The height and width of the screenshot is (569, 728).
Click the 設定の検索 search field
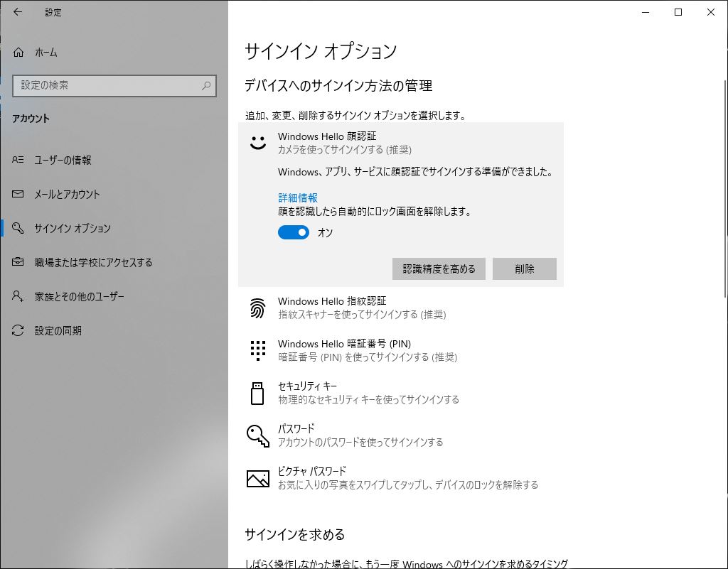[114, 86]
